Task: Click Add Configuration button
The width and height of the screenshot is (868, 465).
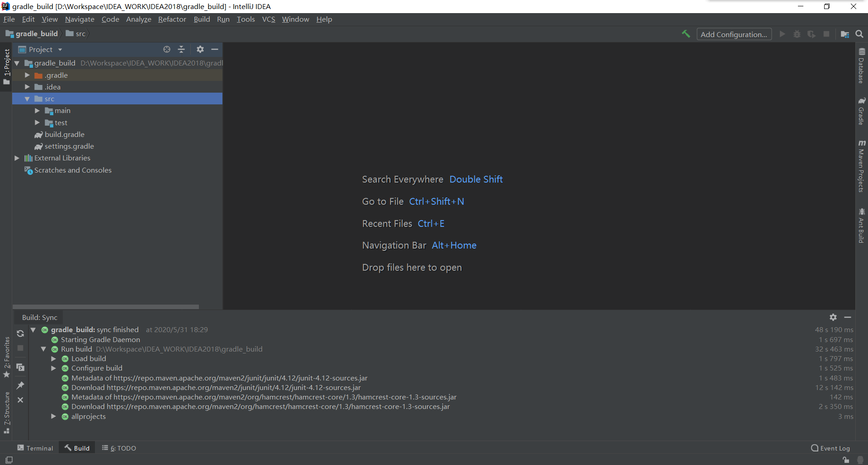Action: (734, 34)
